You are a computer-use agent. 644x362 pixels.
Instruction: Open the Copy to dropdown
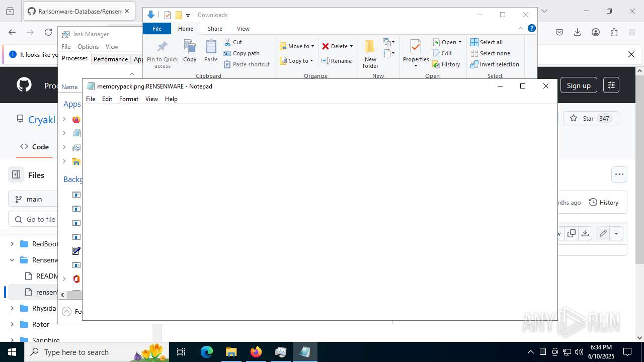point(297,61)
